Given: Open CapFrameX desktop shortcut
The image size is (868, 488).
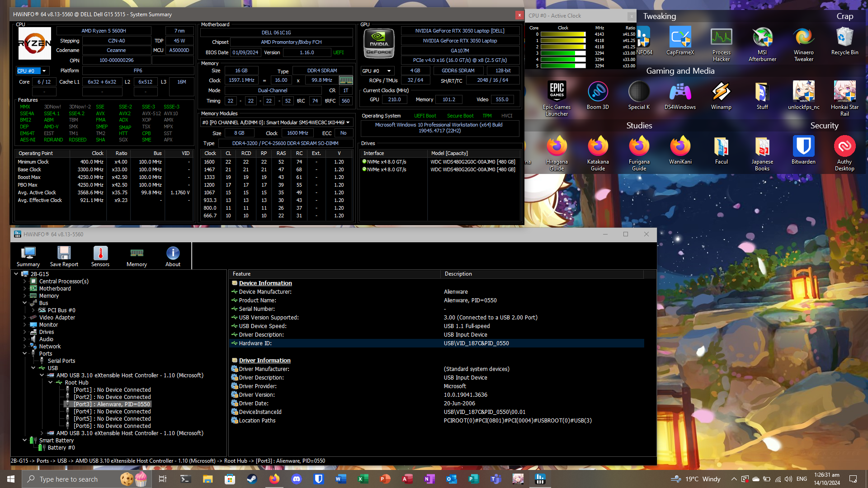Looking at the screenshot, I should [680, 41].
